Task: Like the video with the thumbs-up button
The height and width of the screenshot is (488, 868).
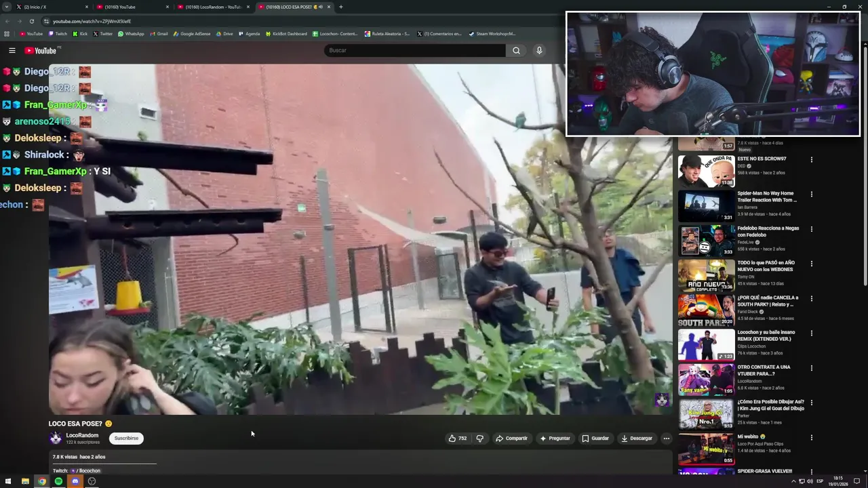Action: pyautogui.click(x=457, y=439)
